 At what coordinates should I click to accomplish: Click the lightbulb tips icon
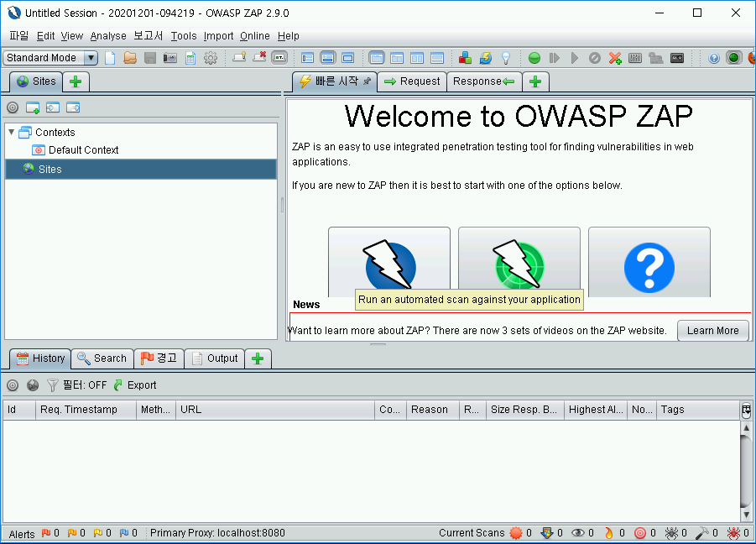tap(506, 58)
